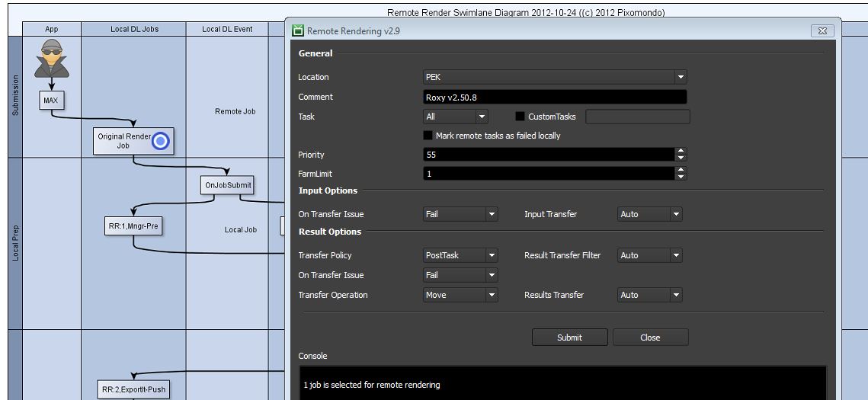The height and width of the screenshot is (400, 868).
Task: Click the spy user avatar in App lane
Action: pyautogui.click(x=52, y=59)
